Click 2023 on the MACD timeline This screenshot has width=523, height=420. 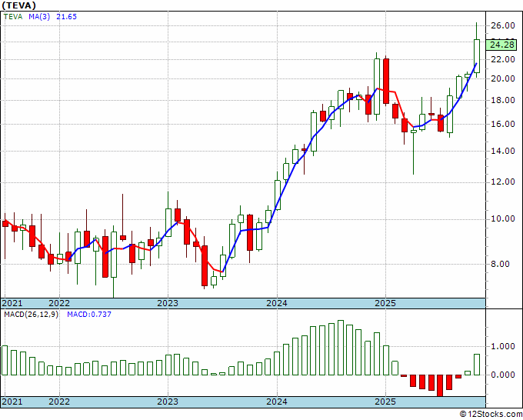(x=168, y=402)
